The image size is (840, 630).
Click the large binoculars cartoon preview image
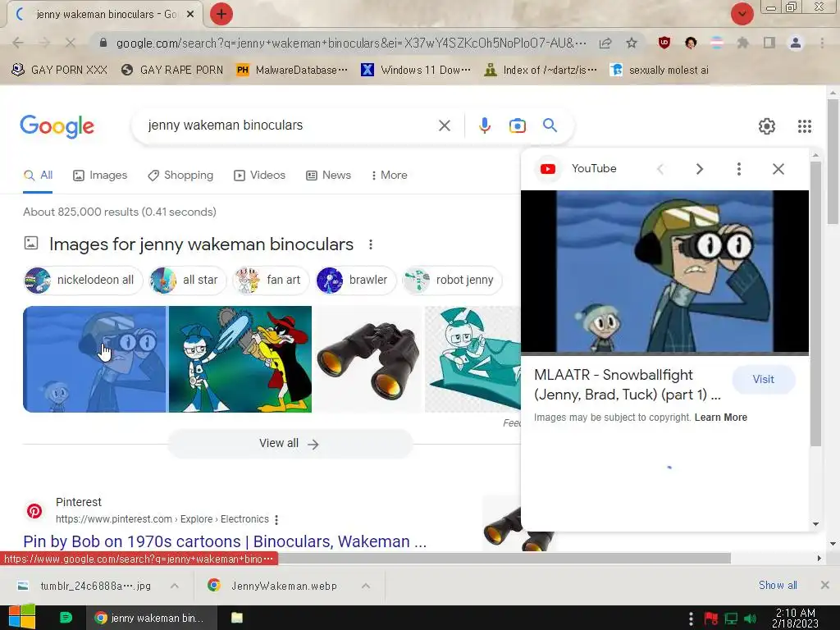(x=664, y=271)
